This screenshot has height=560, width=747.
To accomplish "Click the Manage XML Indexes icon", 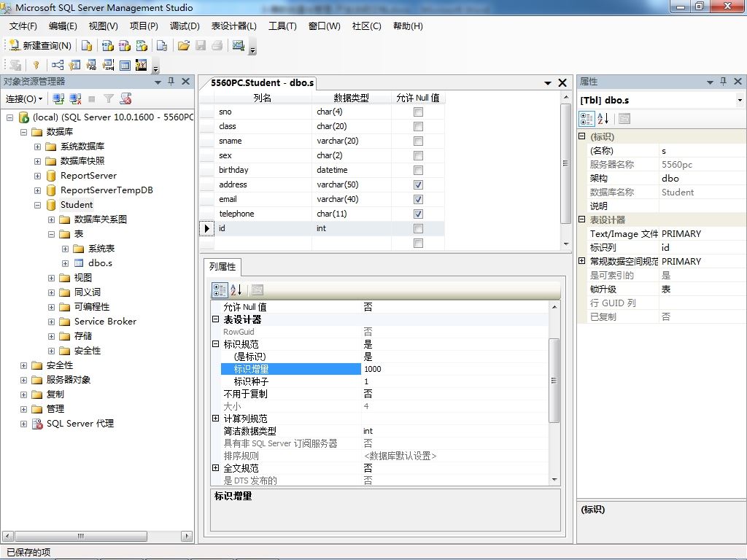I will (x=108, y=65).
